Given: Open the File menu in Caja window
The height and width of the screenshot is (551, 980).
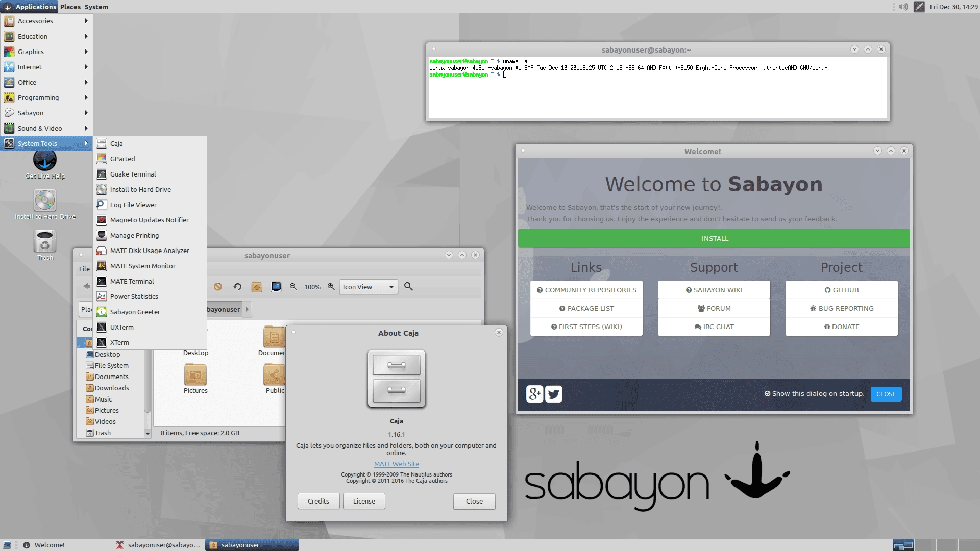Looking at the screenshot, I should click(84, 269).
